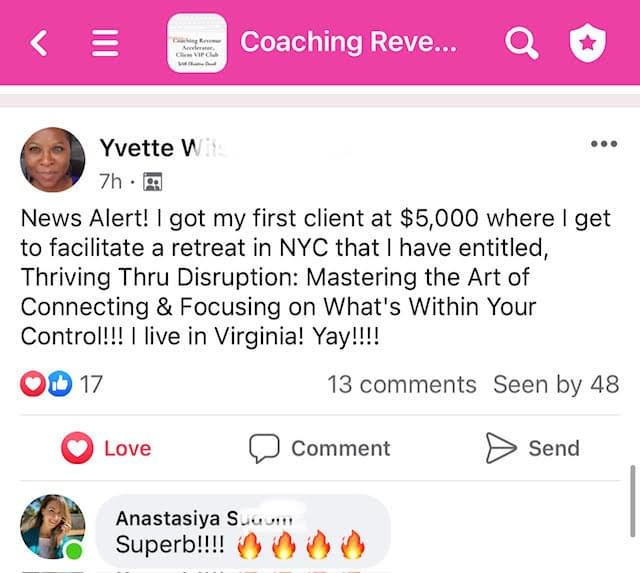Show the heart reaction icon list
Screen dimensions: 640x573
coord(33,384)
